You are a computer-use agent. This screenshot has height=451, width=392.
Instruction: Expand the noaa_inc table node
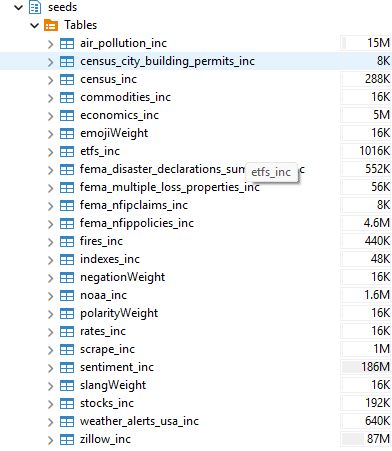click(50, 296)
